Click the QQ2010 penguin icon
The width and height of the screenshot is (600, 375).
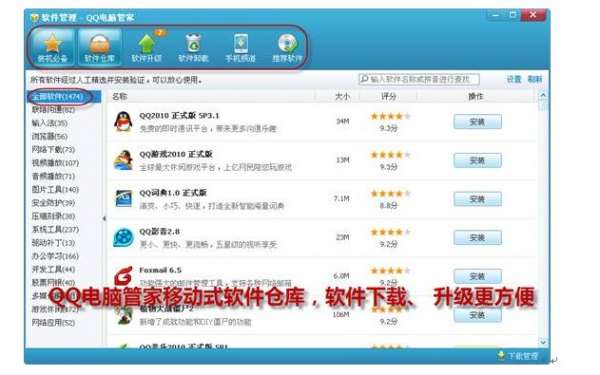[x=123, y=122]
